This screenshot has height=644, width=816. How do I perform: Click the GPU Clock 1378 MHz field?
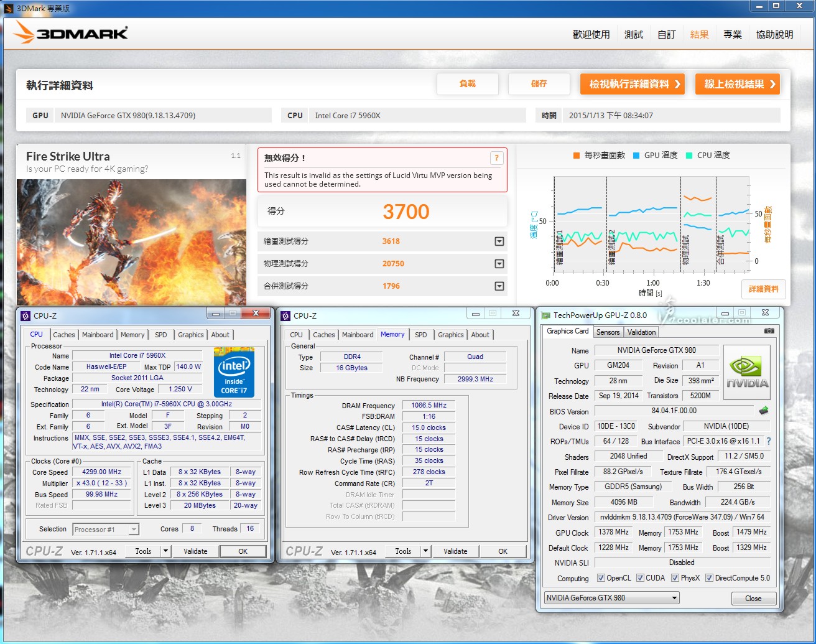coord(614,533)
